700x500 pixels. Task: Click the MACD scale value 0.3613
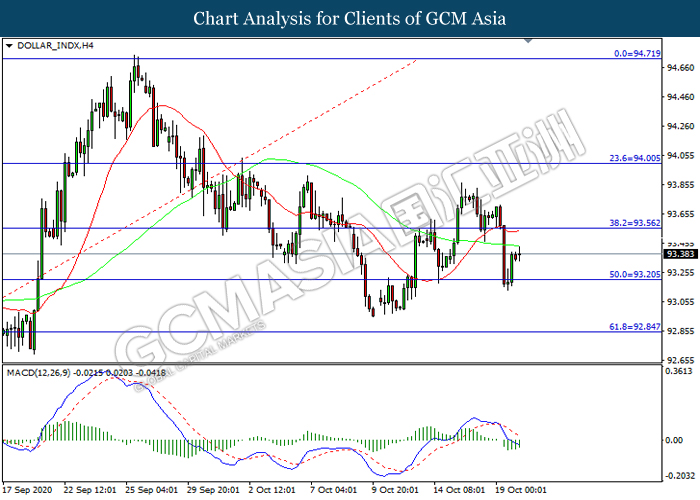point(679,371)
